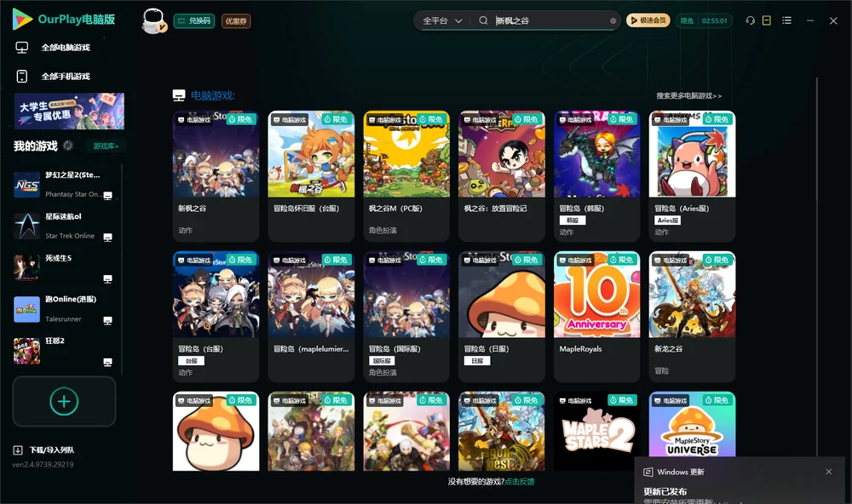Open the MapleRoyals 10th Anniversary card
The width and height of the screenshot is (852, 504).
coord(597,317)
